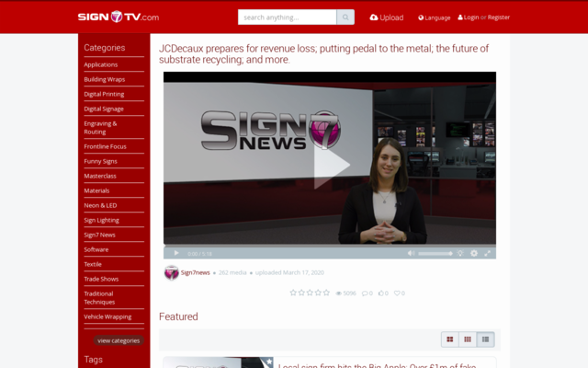This screenshot has height=368, width=588.
Task: Switch Featured to small grid view
Action: pos(468,339)
